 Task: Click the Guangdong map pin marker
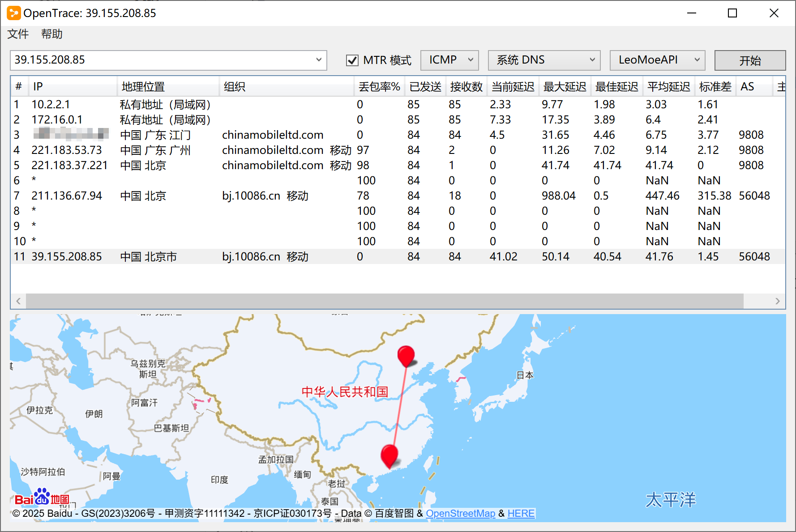coord(389,455)
